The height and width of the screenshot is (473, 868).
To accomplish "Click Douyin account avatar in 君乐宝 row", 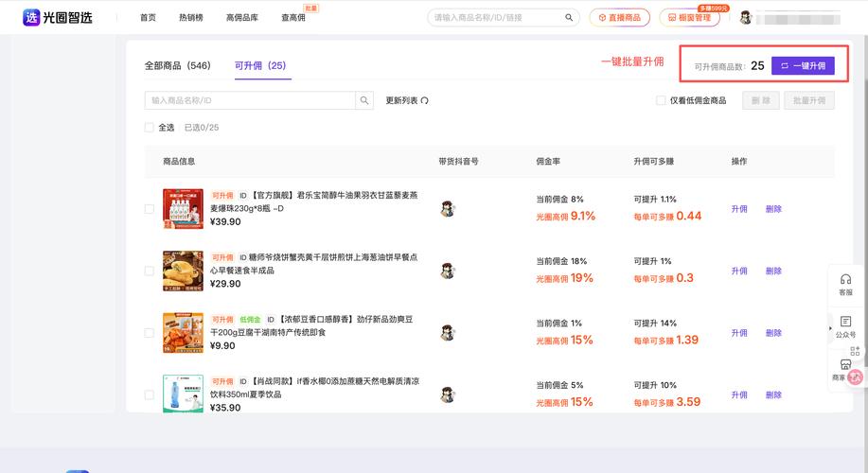I will [448, 209].
